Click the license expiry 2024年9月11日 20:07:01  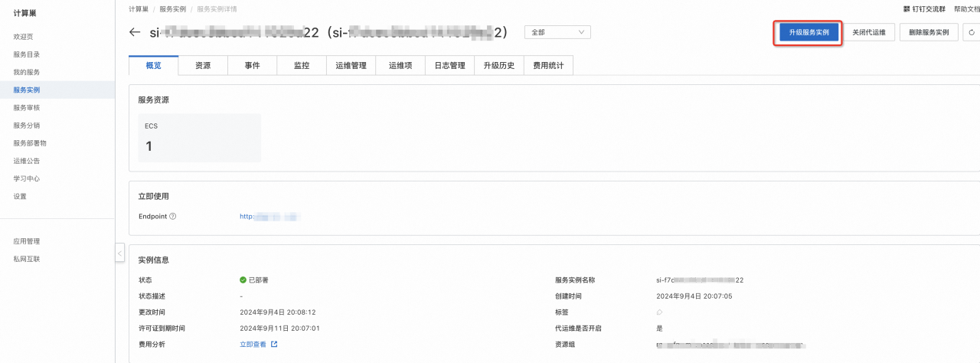(x=279, y=329)
